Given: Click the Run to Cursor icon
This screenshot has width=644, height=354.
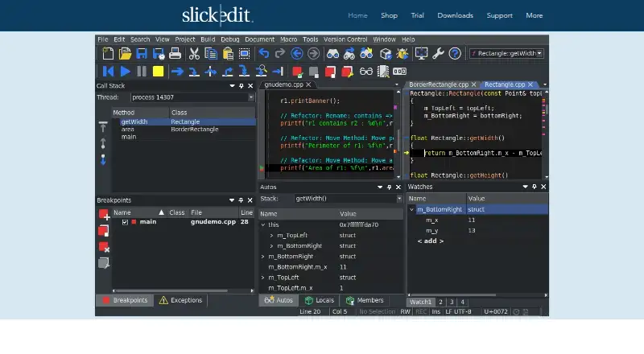Looking at the screenshot, I should 278,72.
